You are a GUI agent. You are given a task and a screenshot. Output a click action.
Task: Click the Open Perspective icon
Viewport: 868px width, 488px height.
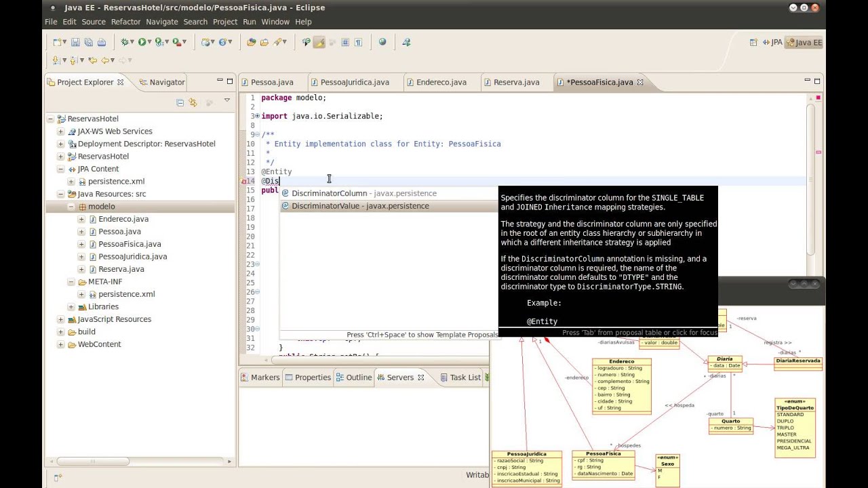coord(753,42)
